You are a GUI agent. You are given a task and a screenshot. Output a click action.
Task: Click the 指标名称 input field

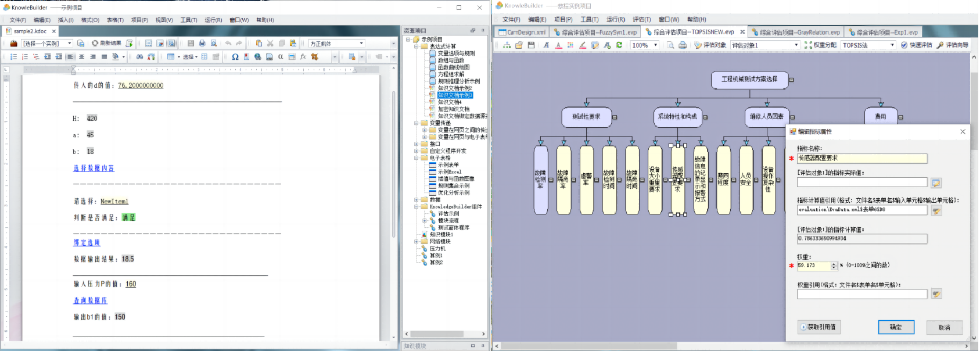[861, 158]
